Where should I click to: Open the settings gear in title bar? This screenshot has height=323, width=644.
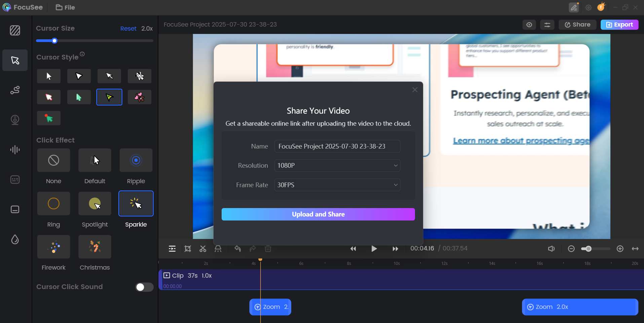coord(589,7)
